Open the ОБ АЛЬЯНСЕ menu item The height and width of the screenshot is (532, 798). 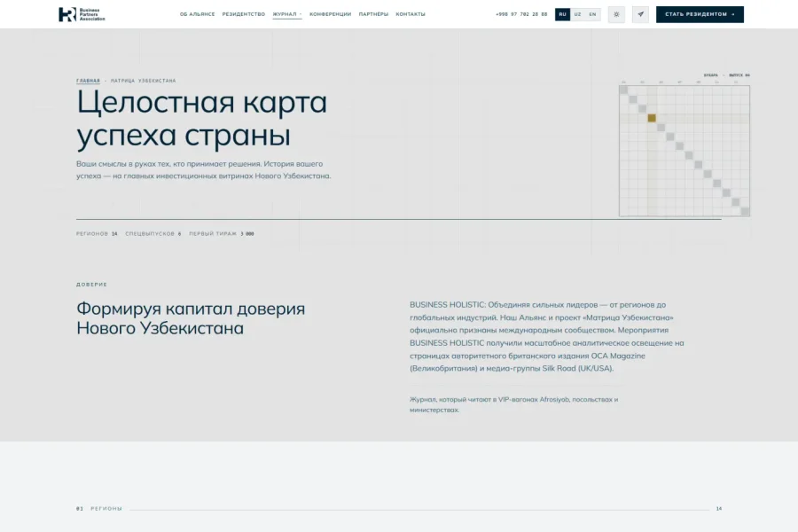(197, 14)
